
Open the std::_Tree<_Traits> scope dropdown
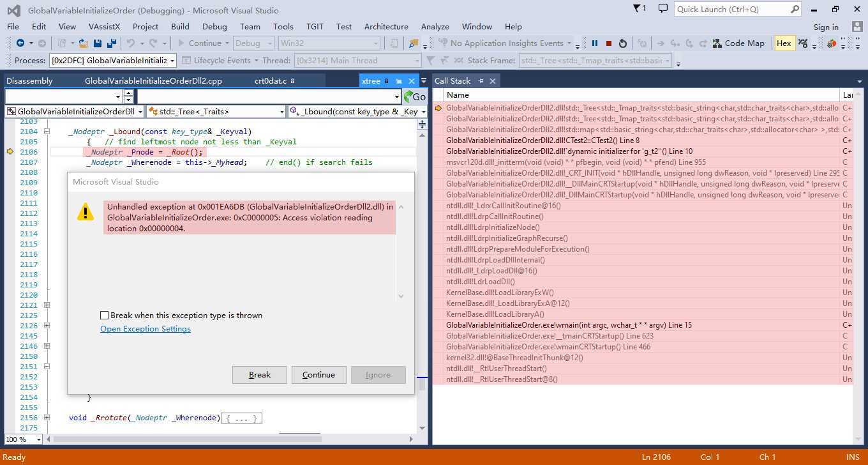click(x=216, y=112)
